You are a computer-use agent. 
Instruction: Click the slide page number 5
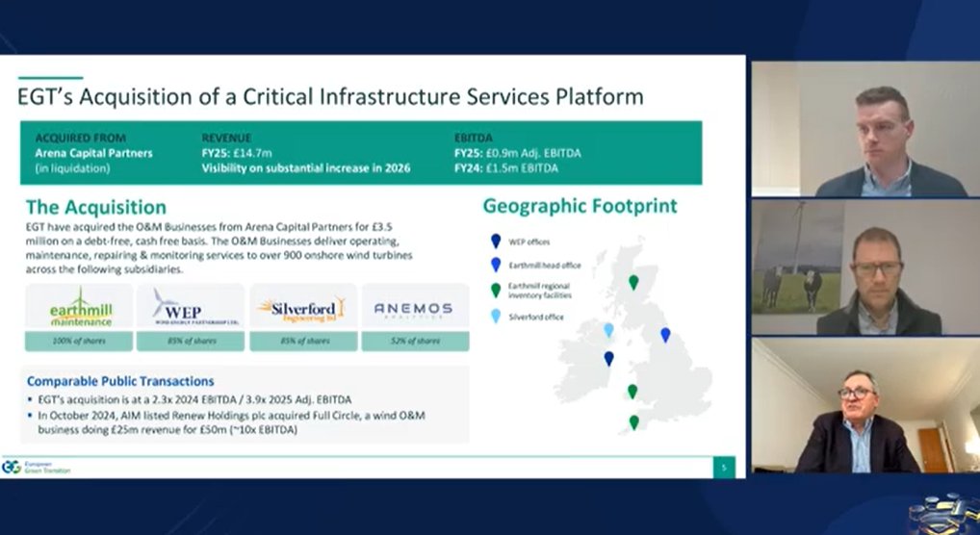724,468
